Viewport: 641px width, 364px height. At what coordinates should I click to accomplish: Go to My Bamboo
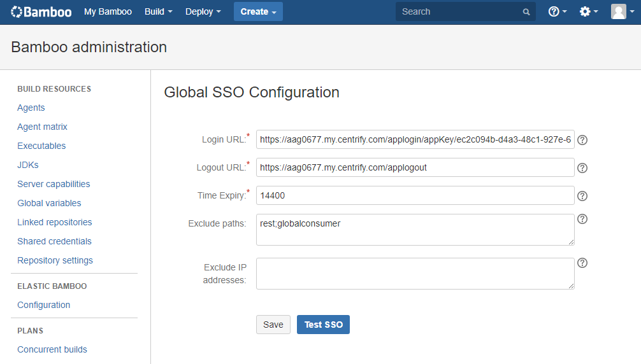coord(108,11)
